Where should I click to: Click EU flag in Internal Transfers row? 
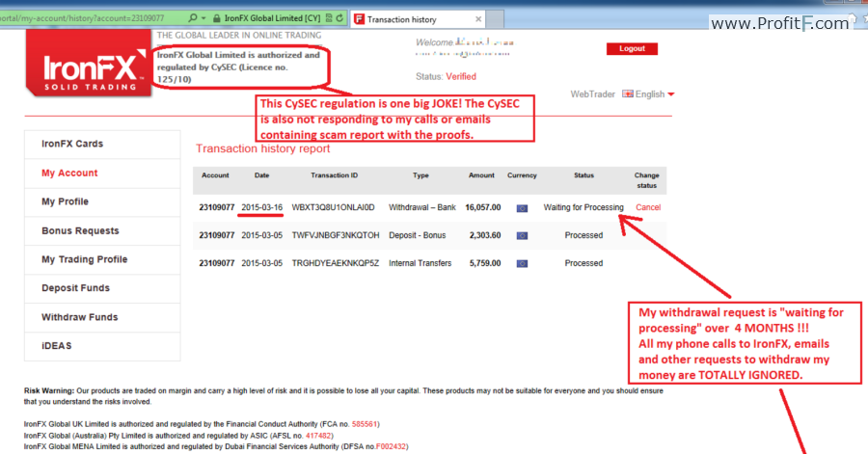[x=522, y=264]
